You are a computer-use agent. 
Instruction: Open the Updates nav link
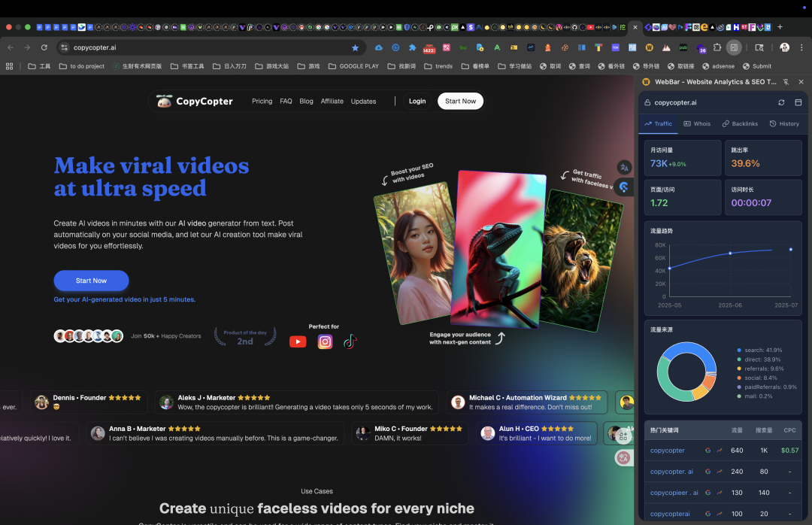coord(364,101)
